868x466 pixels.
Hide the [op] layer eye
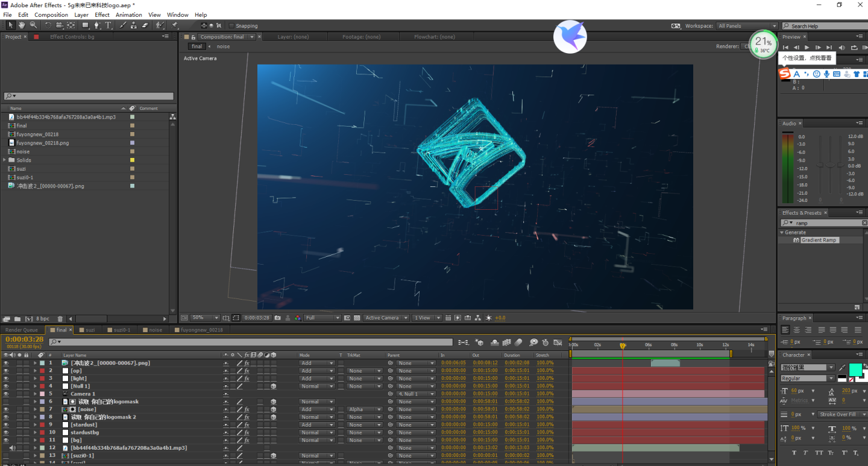[6, 371]
